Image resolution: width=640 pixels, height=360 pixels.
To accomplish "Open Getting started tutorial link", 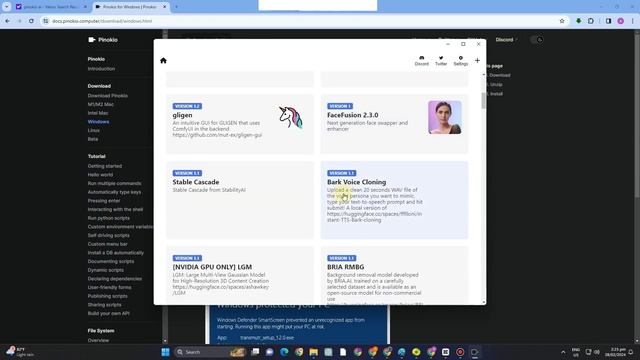I will [x=104, y=166].
